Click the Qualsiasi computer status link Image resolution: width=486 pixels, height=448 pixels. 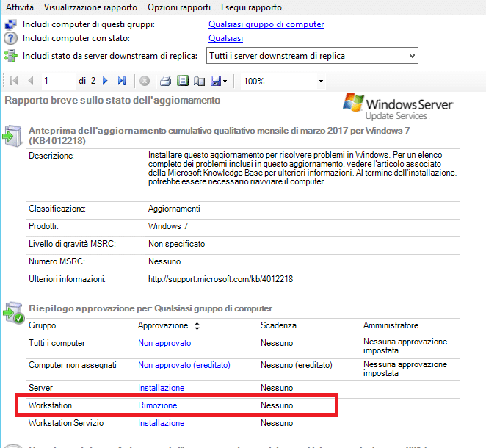[x=225, y=38]
